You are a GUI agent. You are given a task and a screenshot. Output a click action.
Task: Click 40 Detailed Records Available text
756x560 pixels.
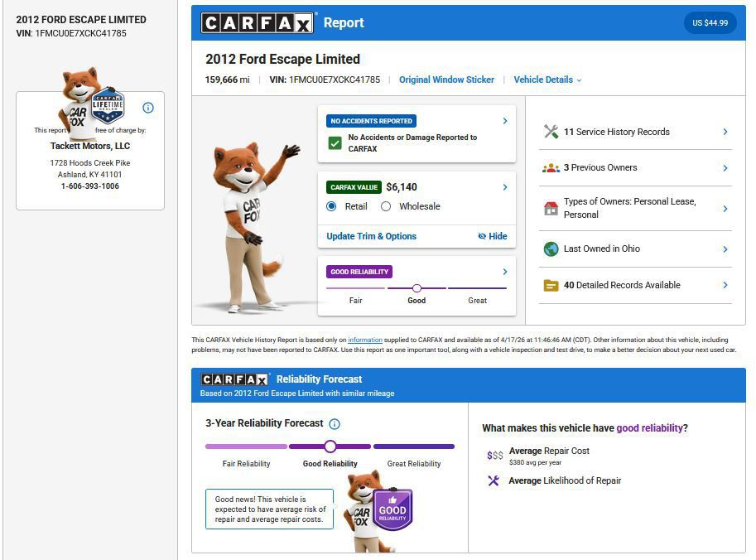(622, 285)
